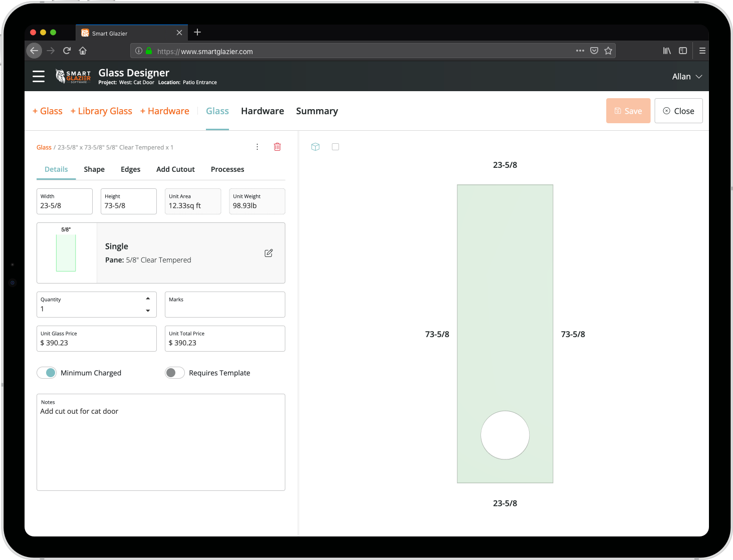Click the Unit Total Price field
Viewport: 733px width, 560px height.
click(x=225, y=339)
